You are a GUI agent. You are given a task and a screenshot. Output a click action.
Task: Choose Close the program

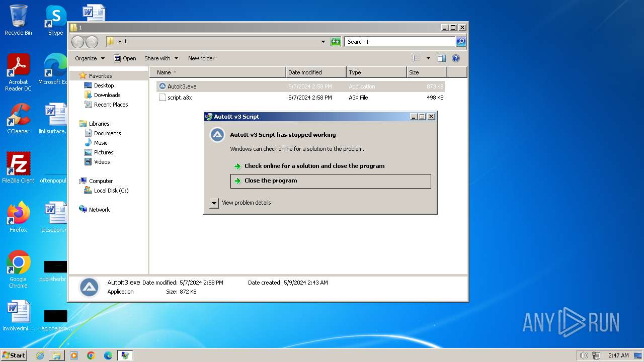click(331, 181)
